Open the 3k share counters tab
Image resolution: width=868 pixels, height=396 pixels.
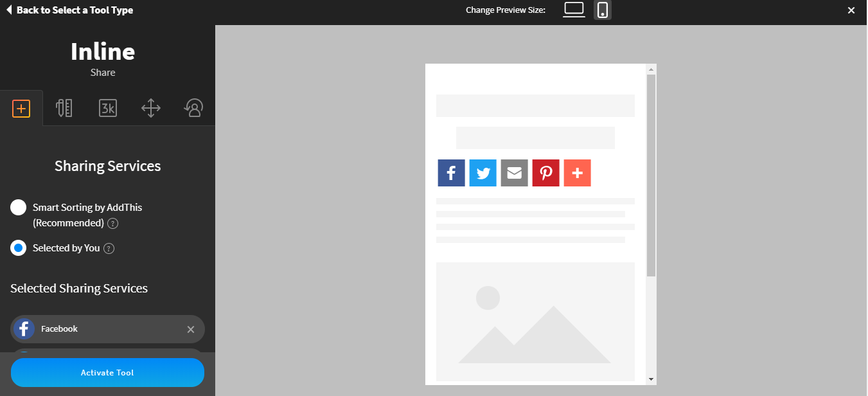click(107, 108)
